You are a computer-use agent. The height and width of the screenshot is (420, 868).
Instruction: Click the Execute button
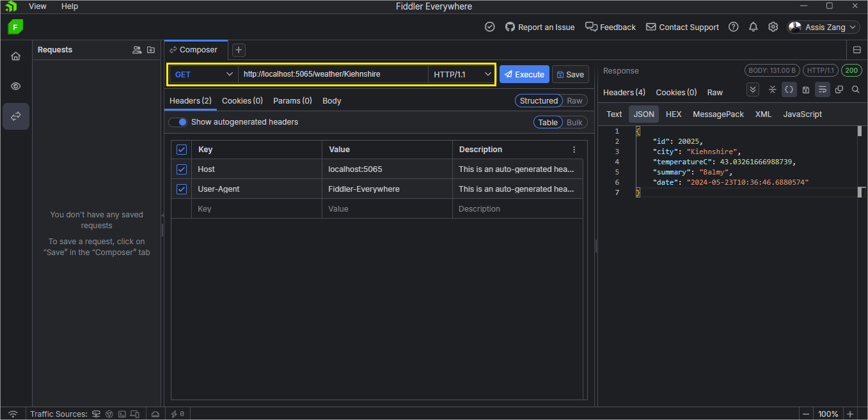point(525,74)
